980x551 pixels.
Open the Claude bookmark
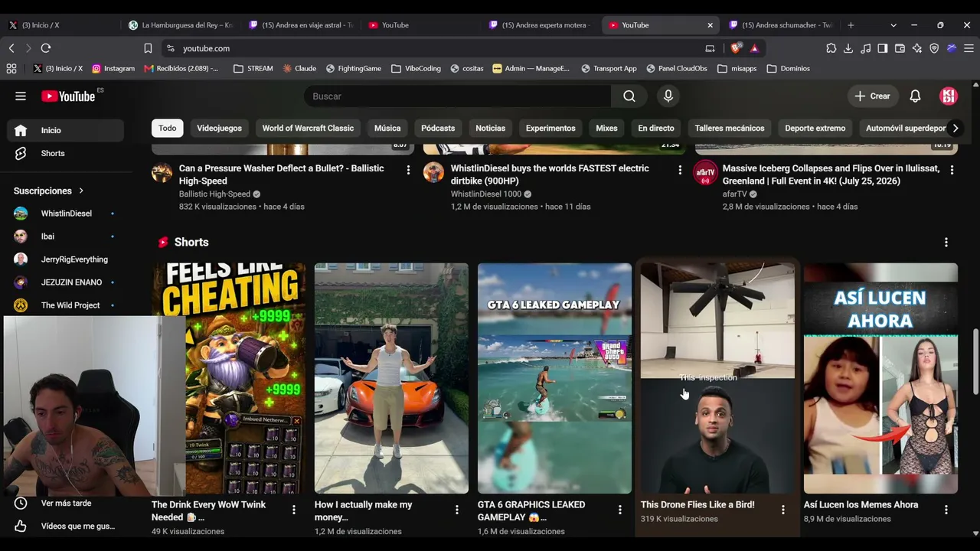coord(299,68)
